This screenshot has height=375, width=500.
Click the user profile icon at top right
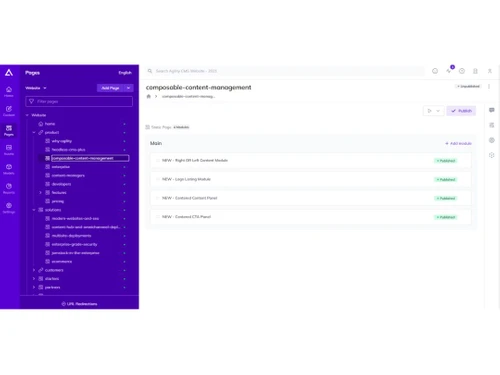pos(490,71)
